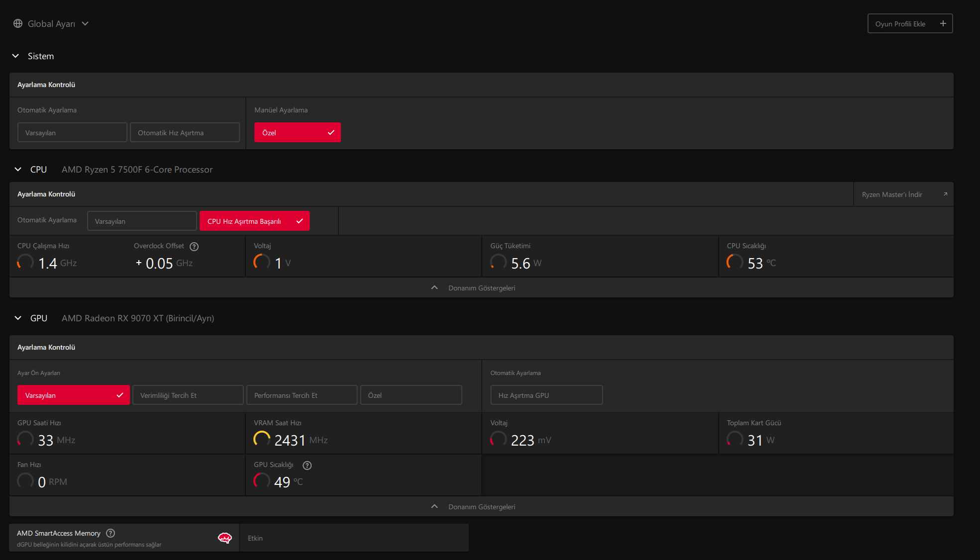Select Varsayılan GPU tuning preset
This screenshot has height=560, width=980.
coord(73,395)
